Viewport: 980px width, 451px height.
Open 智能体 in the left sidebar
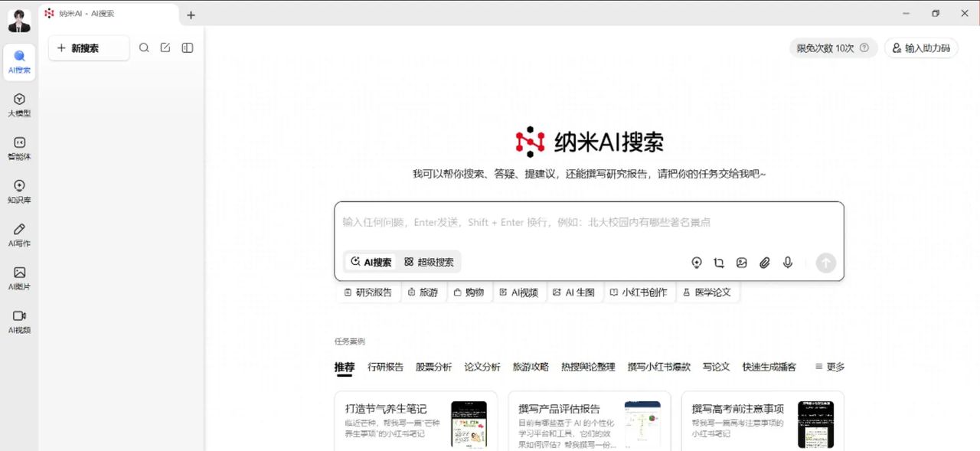(x=19, y=148)
